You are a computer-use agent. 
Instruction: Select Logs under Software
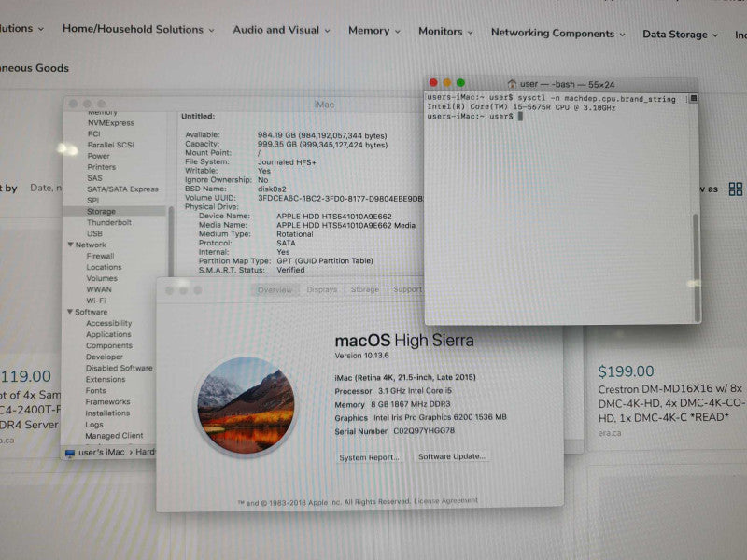(x=94, y=425)
